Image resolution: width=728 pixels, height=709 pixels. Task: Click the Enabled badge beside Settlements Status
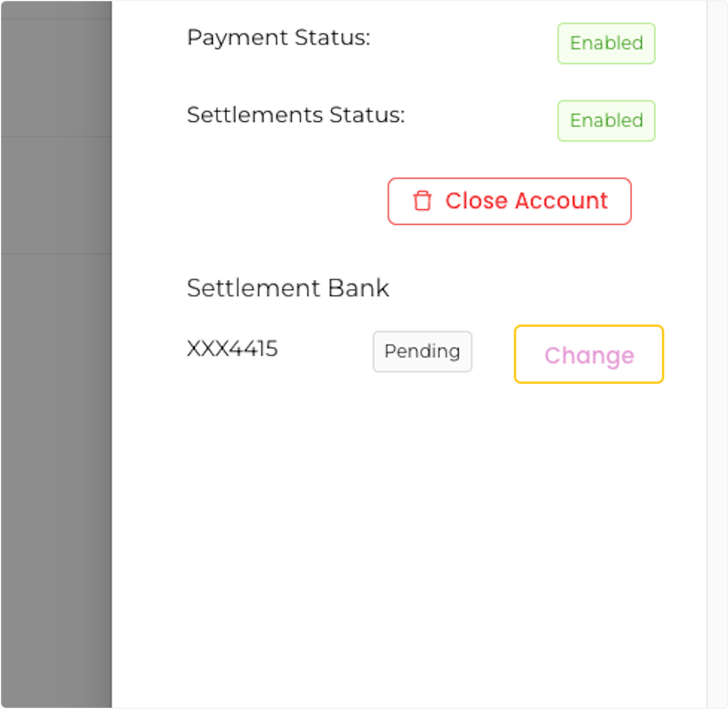[x=606, y=121]
